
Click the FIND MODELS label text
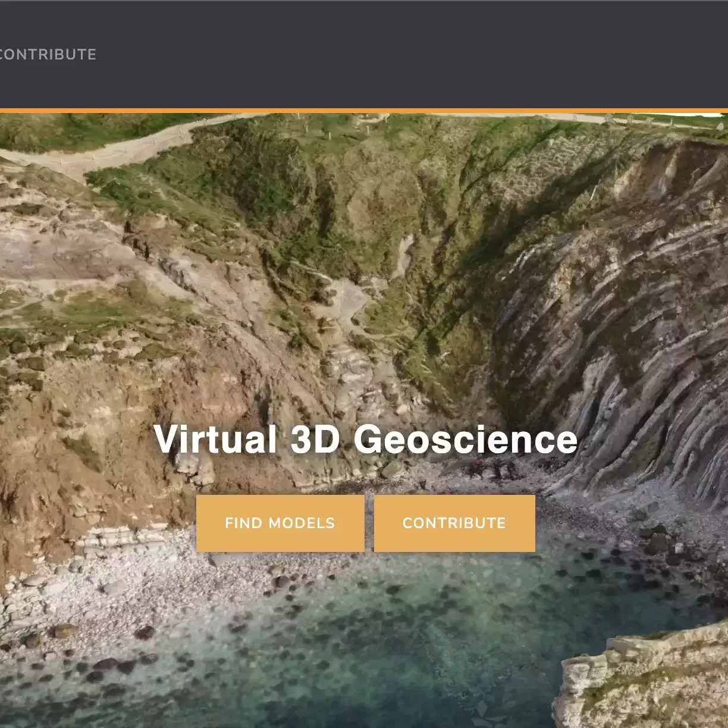coord(280,523)
